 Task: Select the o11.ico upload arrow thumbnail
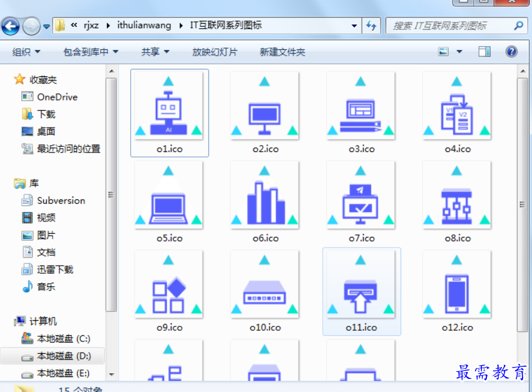pos(361,284)
